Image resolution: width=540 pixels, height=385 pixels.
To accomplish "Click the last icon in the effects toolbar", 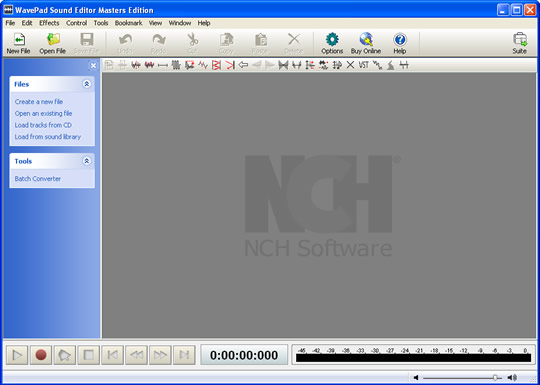I will coord(404,65).
